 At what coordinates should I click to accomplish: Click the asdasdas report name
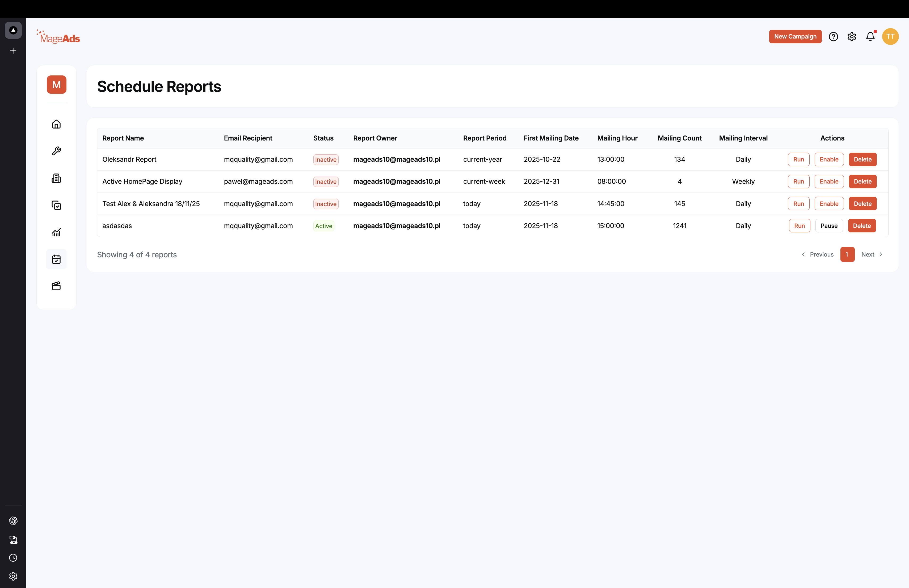pyautogui.click(x=117, y=226)
